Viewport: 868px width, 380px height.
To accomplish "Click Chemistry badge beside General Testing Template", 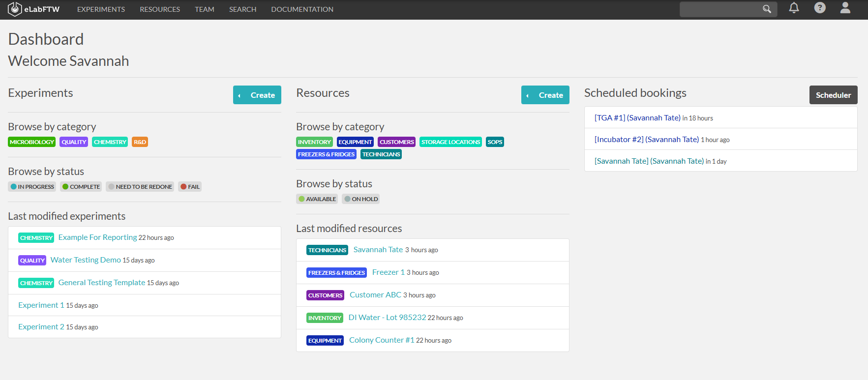I will 36,283.
